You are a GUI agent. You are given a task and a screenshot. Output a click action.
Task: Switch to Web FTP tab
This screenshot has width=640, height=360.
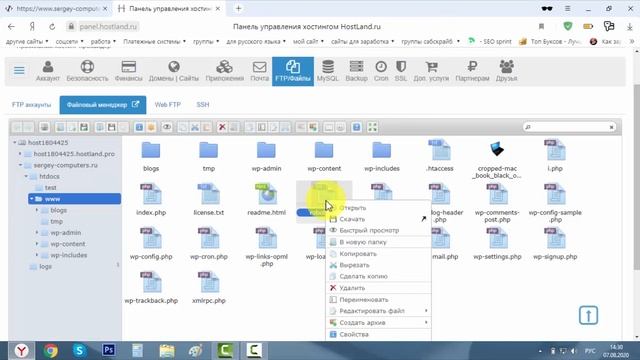(x=167, y=105)
